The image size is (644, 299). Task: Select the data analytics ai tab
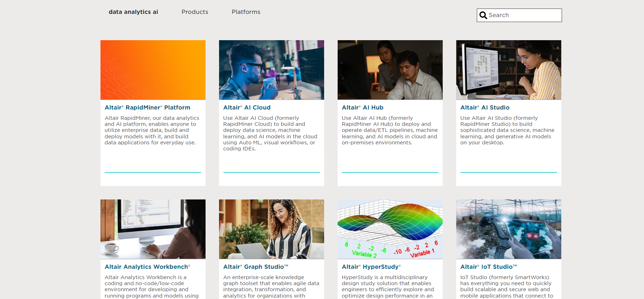tap(133, 12)
